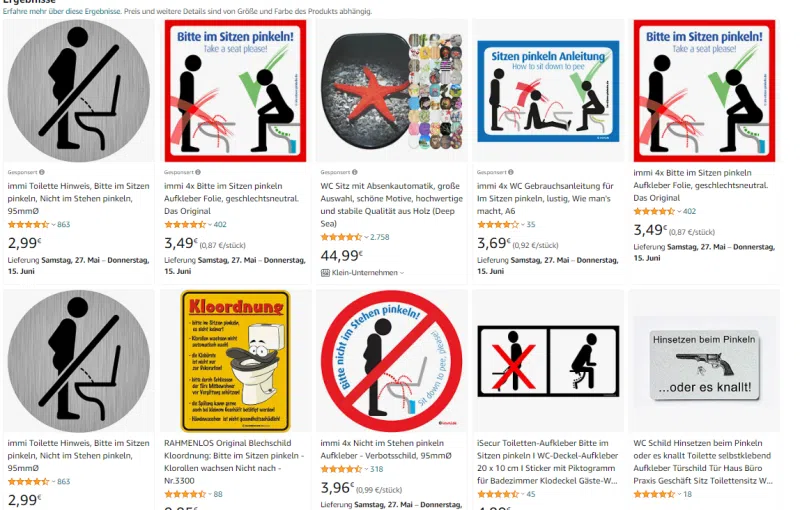Image resolution: width=800 pixels, height=510 pixels.
Task: Click star rating of WC Sitz Deep Sea
Action: tap(341, 237)
